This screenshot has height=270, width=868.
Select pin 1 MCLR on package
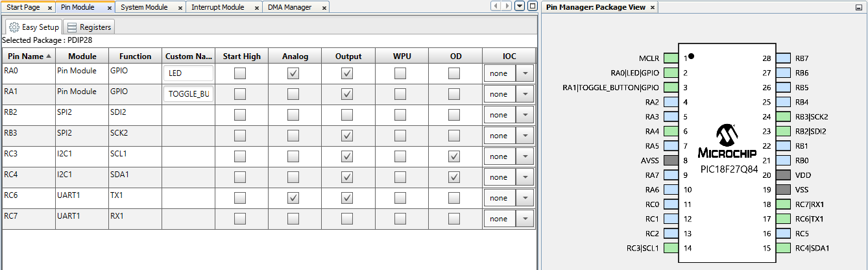[x=670, y=58]
